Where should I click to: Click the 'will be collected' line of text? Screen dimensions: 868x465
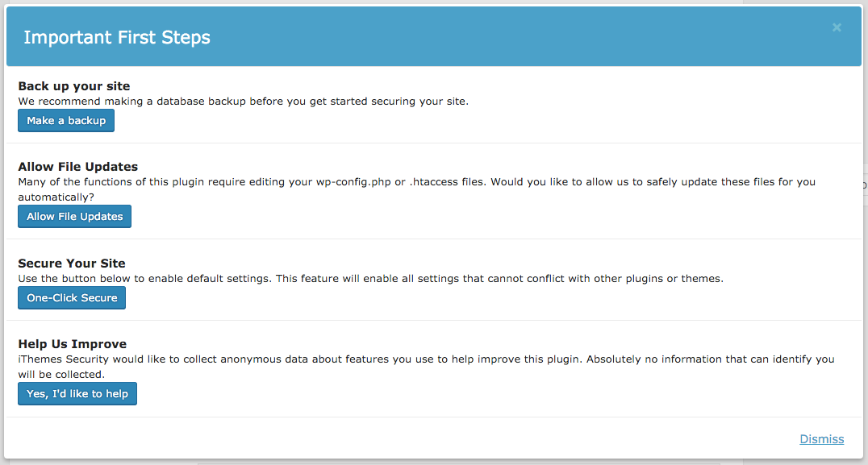click(x=61, y=374)
